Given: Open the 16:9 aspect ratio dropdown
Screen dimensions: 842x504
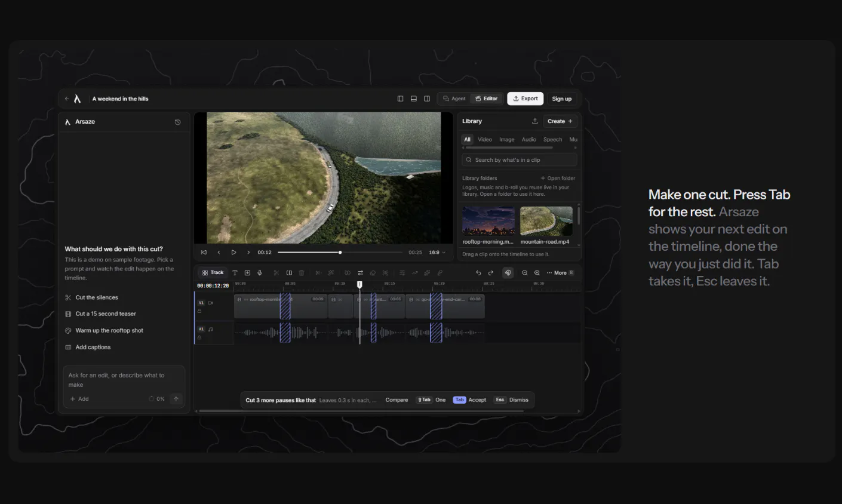Looking at the screenshot, I should pos(437,253).
